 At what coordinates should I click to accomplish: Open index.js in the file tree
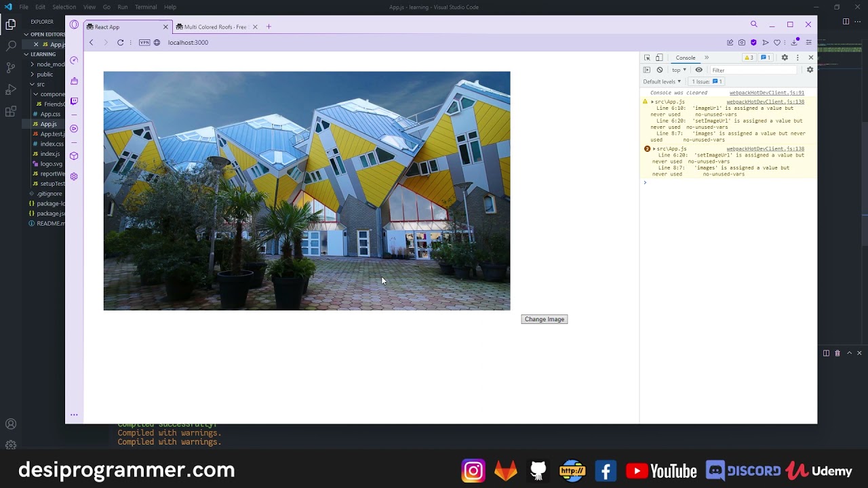(50, 154)
